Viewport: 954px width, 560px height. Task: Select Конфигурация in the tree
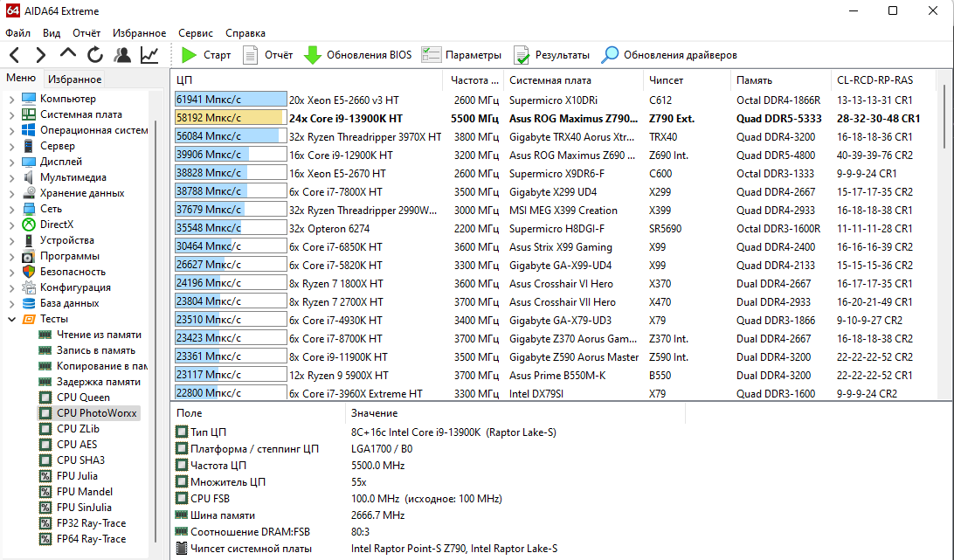[75, 287]
